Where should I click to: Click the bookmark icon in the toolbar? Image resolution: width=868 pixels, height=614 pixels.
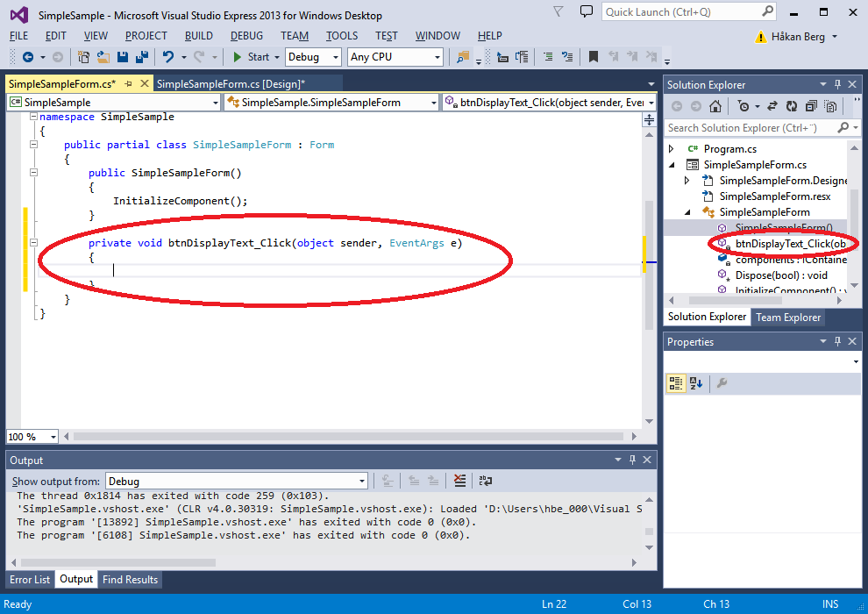(594, 57)
